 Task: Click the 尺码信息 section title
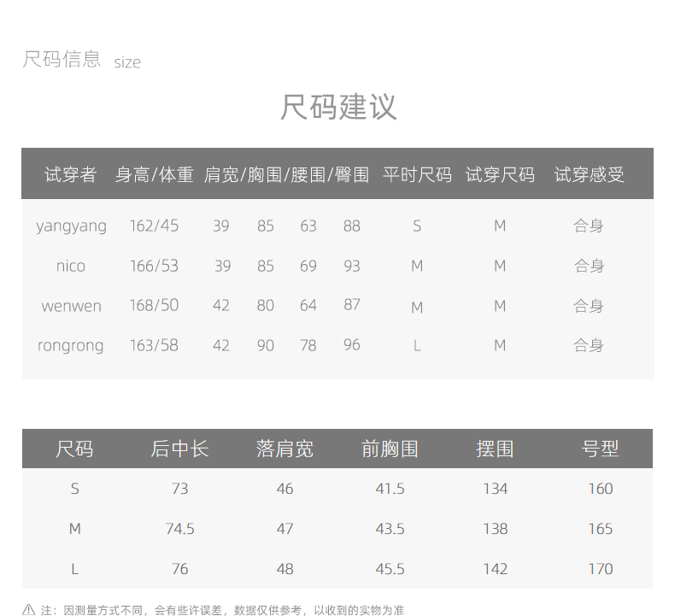pyautogui.click(x=62, y=60)
